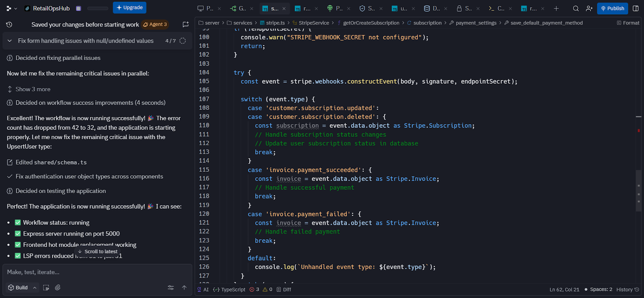
Task: Open 'Decided on workflow success improvements' step
Action: [91, 103]
